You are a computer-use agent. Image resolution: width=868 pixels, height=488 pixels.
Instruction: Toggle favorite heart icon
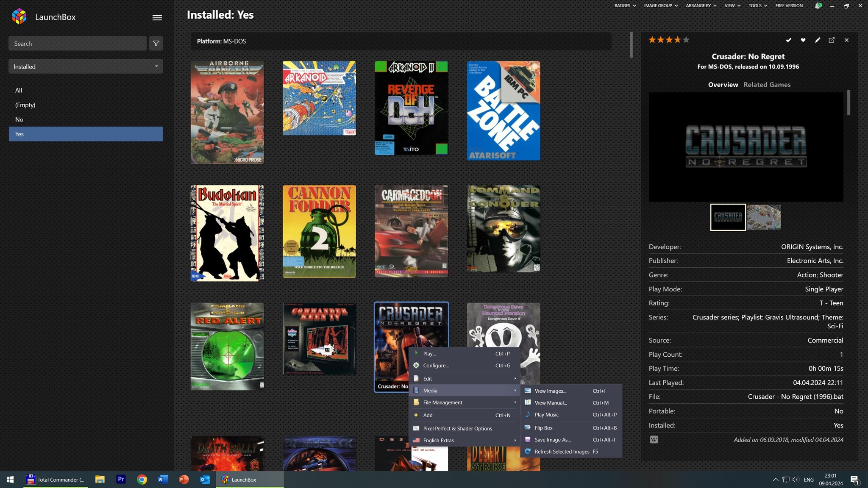pos(803,40)
